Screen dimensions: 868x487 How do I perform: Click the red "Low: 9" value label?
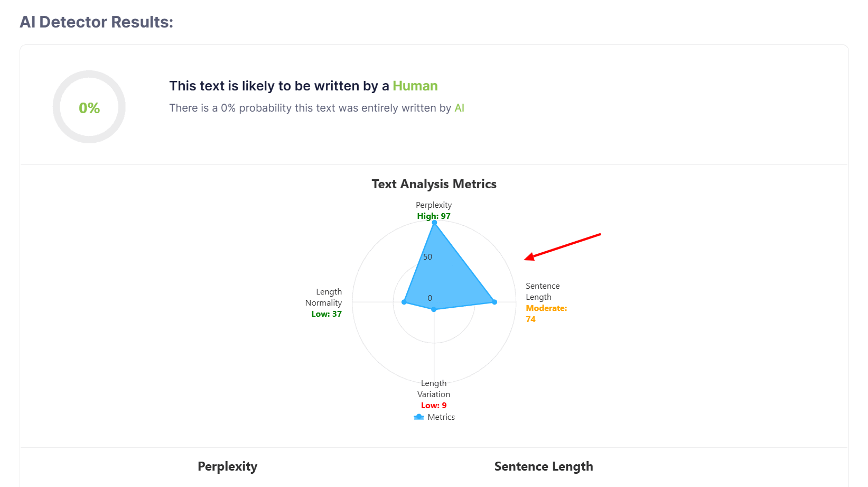point(434,406)
